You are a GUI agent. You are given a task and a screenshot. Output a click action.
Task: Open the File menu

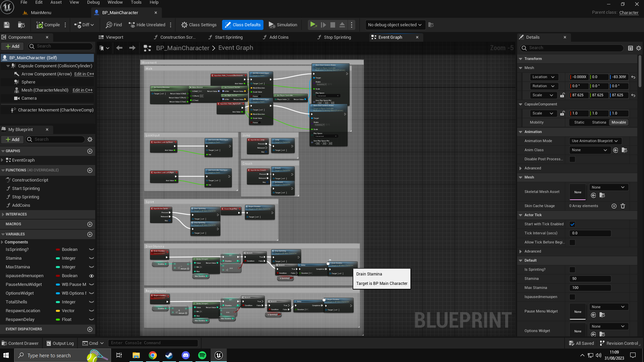point(24,2)
